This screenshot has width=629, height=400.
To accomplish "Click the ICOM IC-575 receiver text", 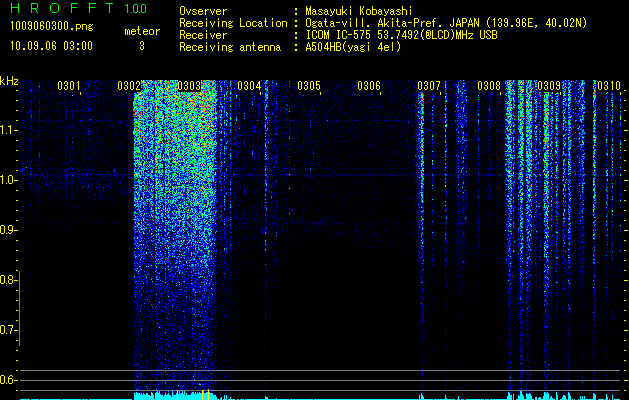I will click(401, 35).
